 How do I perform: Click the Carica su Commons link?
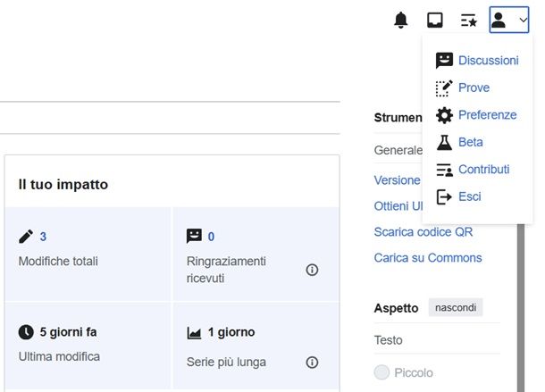[x=427, y=258]
